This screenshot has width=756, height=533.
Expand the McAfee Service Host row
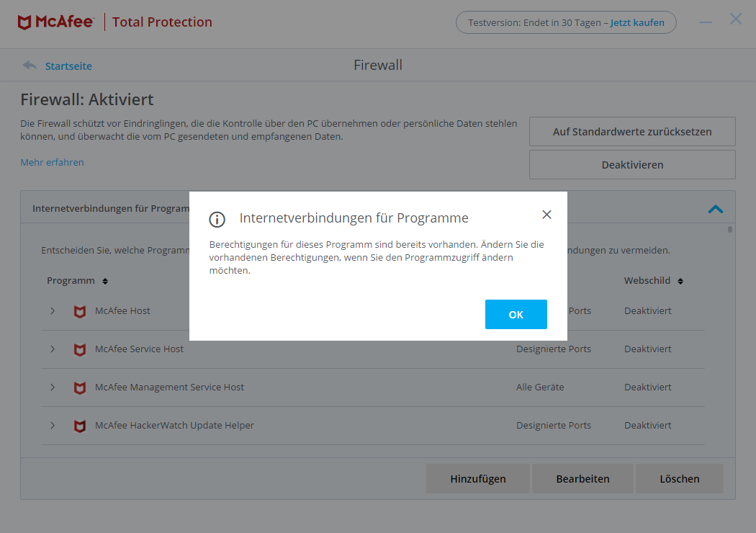(x=53, y=349)
